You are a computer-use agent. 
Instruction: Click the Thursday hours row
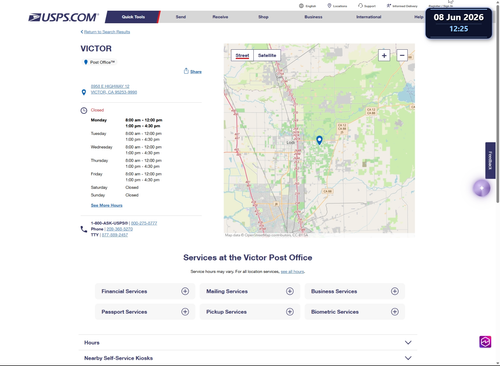point(127,163)
